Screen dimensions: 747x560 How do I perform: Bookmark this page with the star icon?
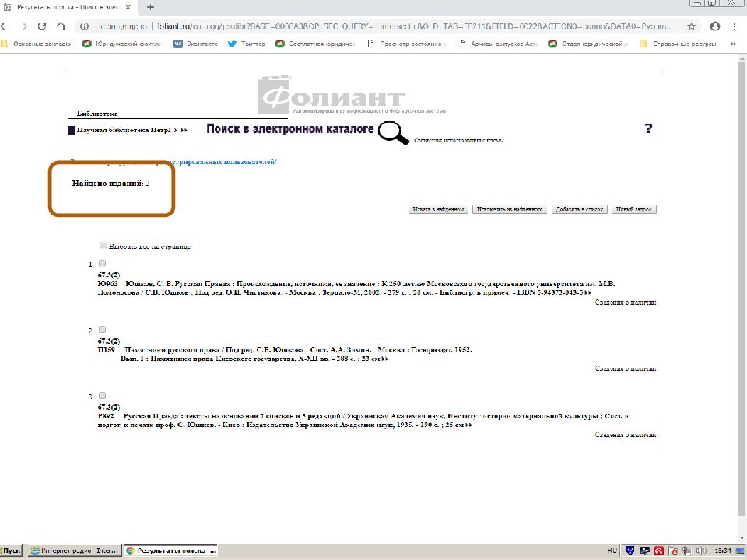691,26
